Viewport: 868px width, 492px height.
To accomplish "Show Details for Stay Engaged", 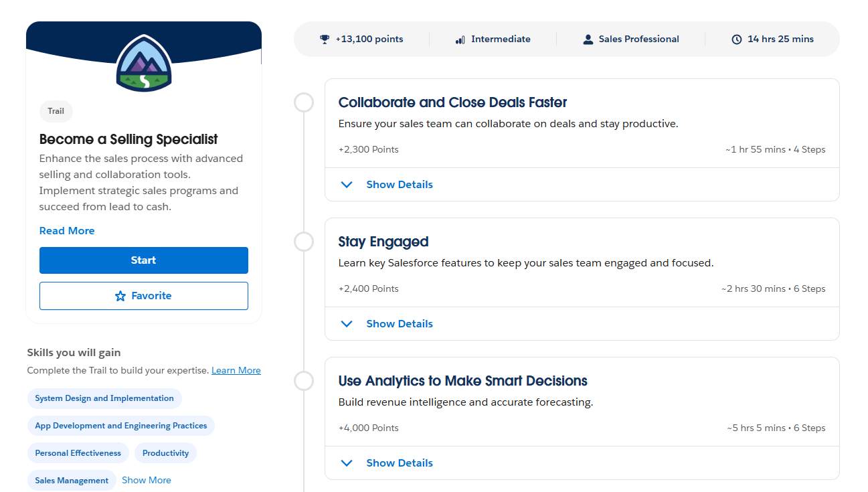I will tap(400, 324).
